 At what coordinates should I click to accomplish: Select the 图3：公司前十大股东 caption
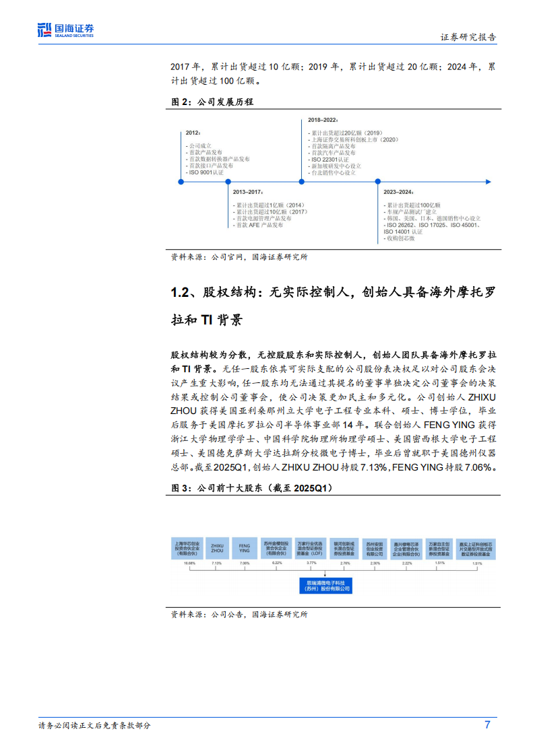pyautogui.click(x=252, y=488)
